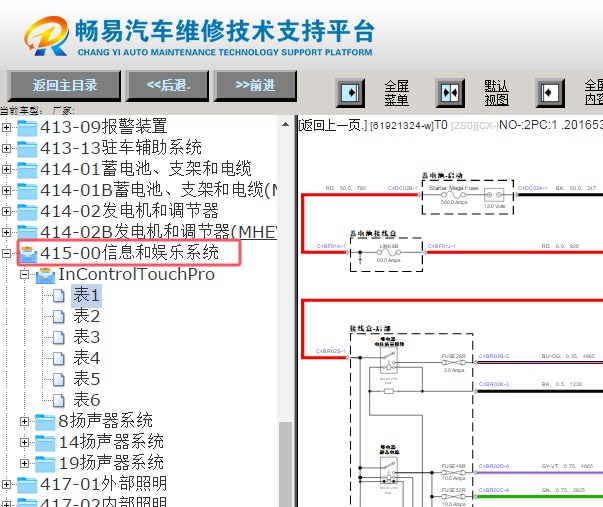Collapse the InControlTouchPro node
Screen dimensions: 603x507
(25, 274)
